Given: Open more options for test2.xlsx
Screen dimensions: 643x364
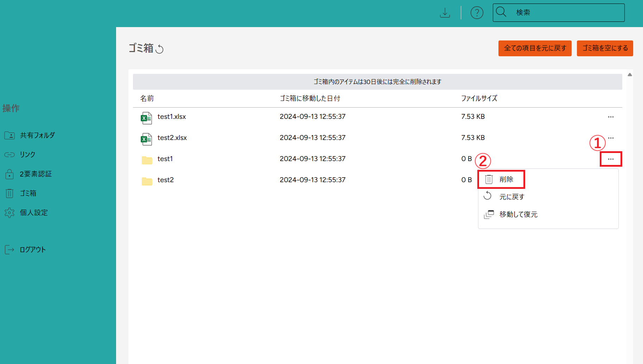Looking at the screenshot, I should [611, 138].
